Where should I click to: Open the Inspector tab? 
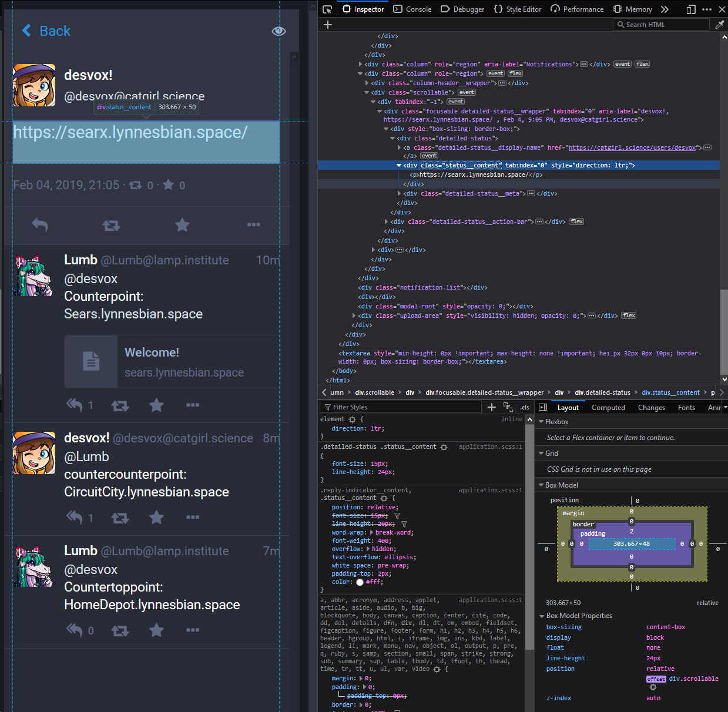tap(363, 9)
